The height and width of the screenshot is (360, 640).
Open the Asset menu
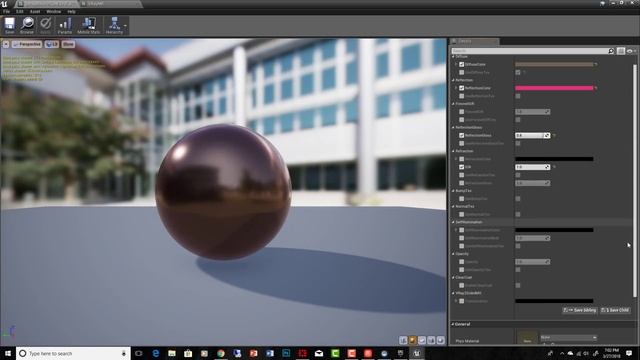(x=35, y=12)
